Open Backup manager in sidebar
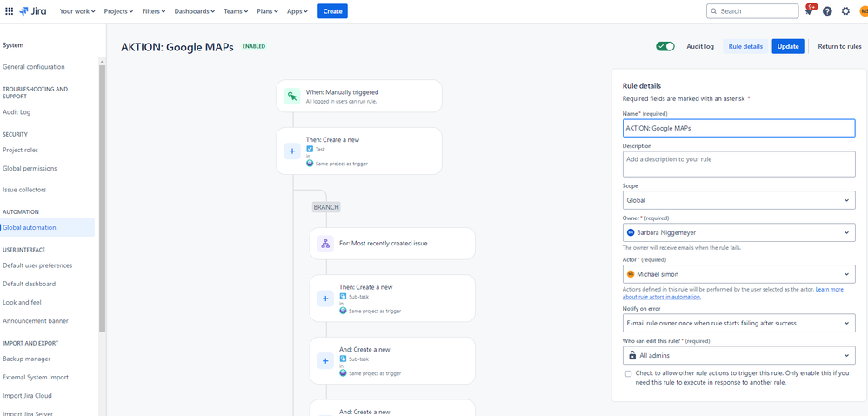The height and width of the screenshot is (416, 868). 27,359
